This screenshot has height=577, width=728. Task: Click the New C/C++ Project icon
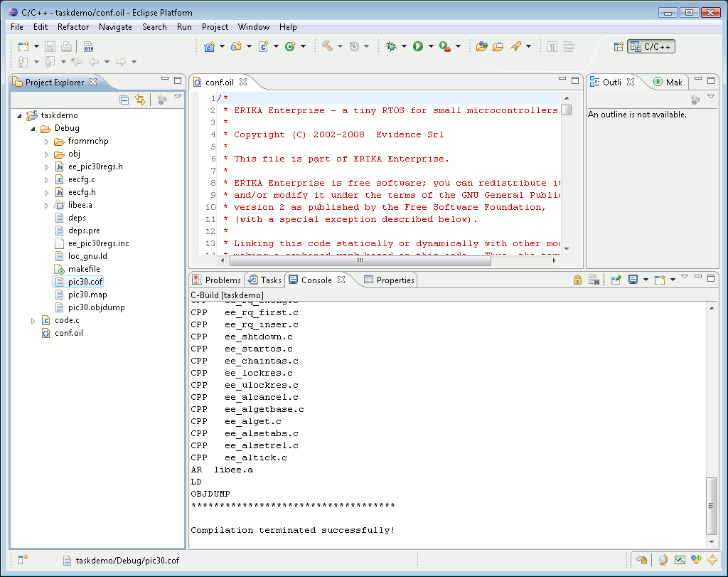pyautogui.click(x=210, y=46)
